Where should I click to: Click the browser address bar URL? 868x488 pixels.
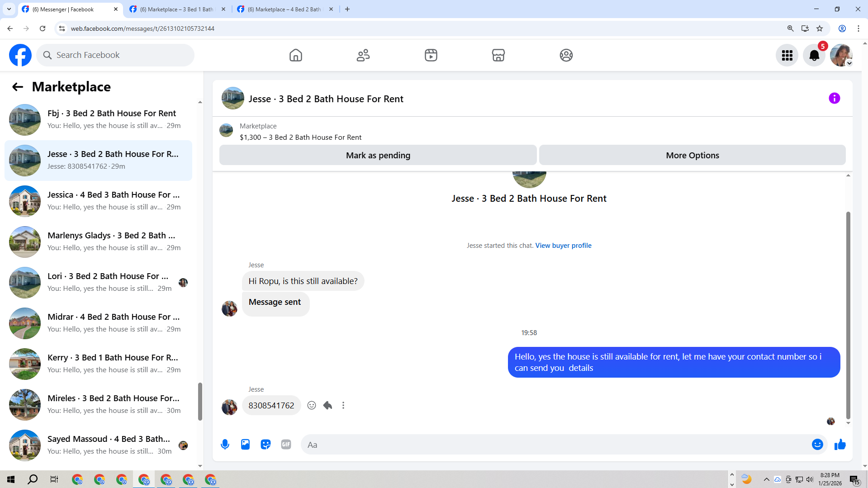click(x=142, y=28)
